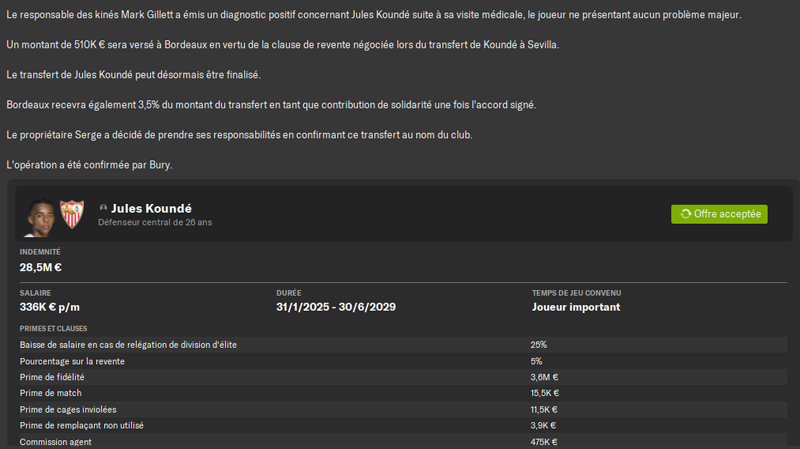Click the Bury club name in the message
The height and width of the screenshot is (449, 800).
coord(160,165)
